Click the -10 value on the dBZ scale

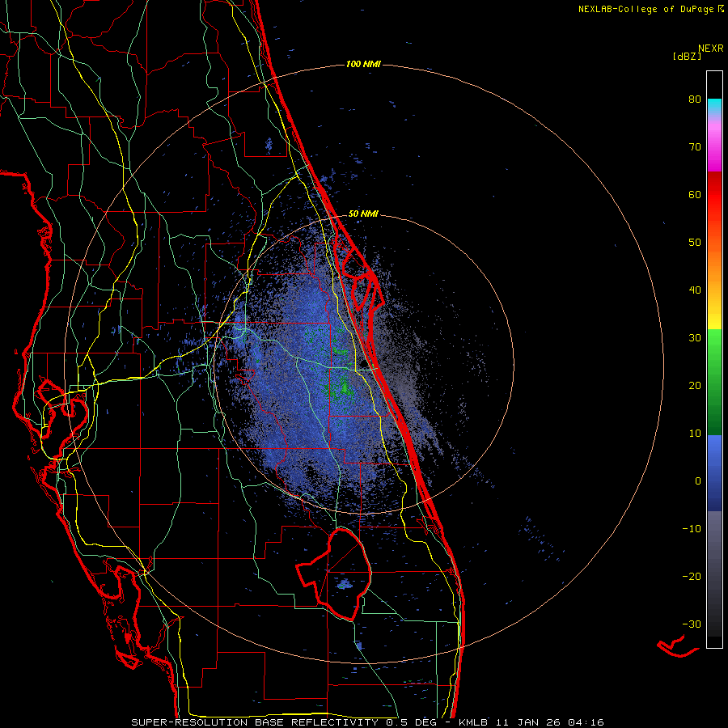(x=692, y=529)
